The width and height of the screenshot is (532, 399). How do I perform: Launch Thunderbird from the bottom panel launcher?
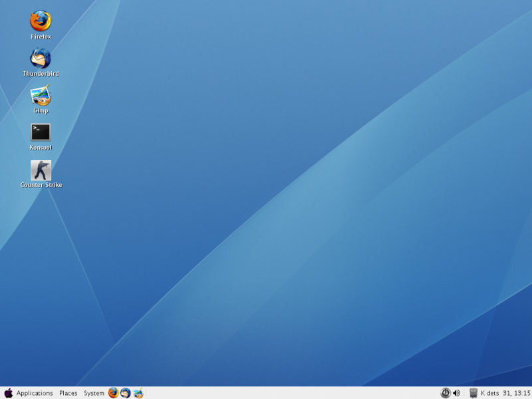click(126, 393)
